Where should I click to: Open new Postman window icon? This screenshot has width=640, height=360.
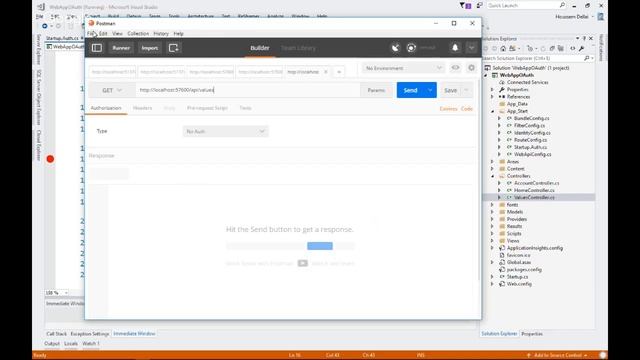tap(173, 48)
